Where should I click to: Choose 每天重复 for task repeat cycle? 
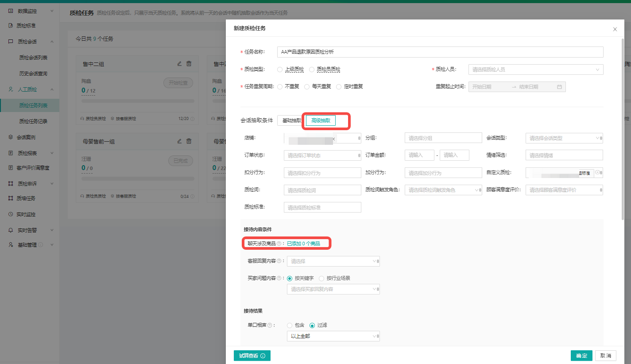tap(307, 87)
